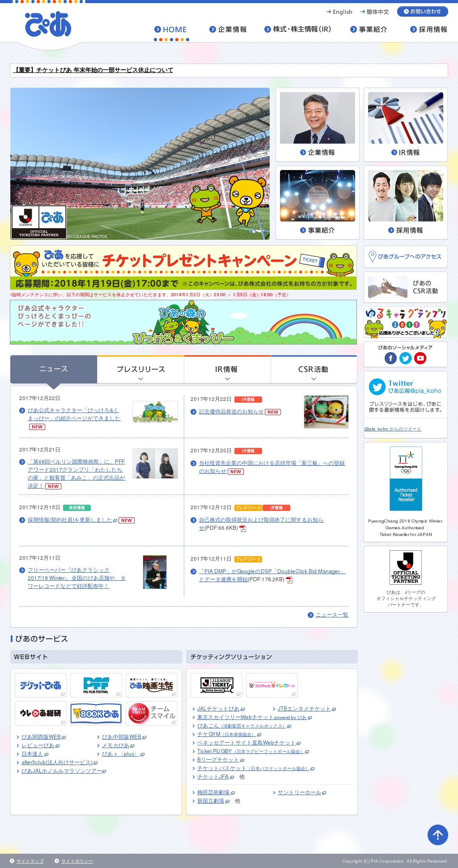Open the 採用情報 navigation menu
The height and width of the screenshot is (868, 458).
click(429, 30)
